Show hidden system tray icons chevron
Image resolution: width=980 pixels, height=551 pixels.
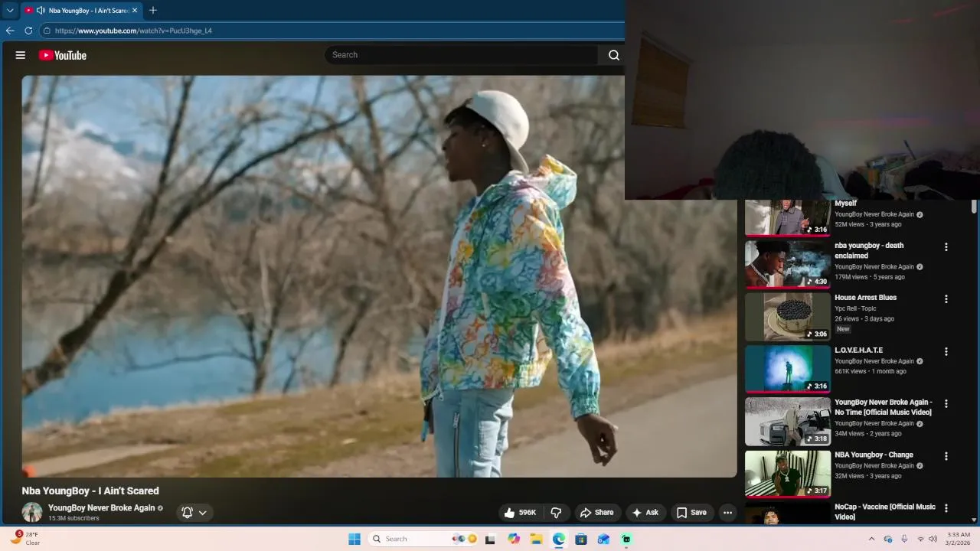(x=871, y=539)
